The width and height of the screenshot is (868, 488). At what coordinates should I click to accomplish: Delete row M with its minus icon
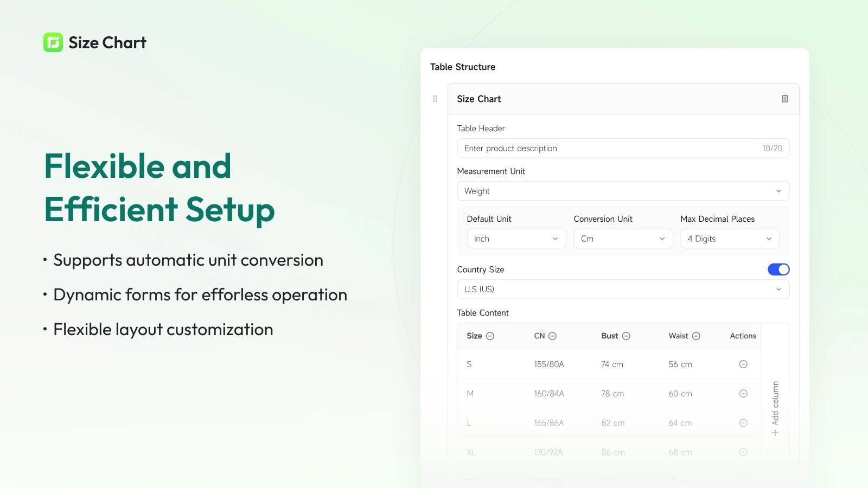click(743, 394)
